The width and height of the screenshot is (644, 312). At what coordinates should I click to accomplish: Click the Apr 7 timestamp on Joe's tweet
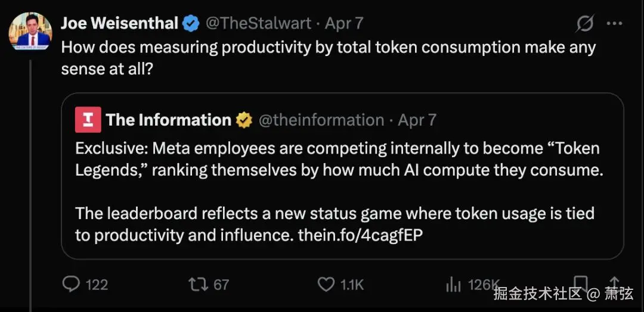[x=343, y=24]
